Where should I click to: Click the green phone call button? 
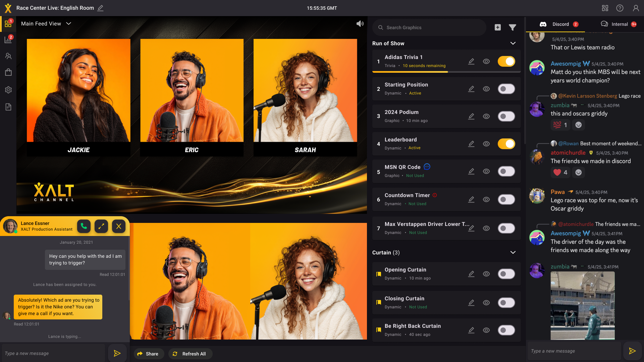(x=84, y=226)
